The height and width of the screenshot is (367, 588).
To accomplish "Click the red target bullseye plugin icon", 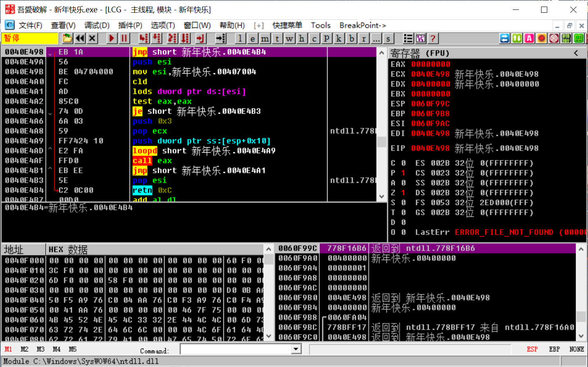I will (554, 38).
